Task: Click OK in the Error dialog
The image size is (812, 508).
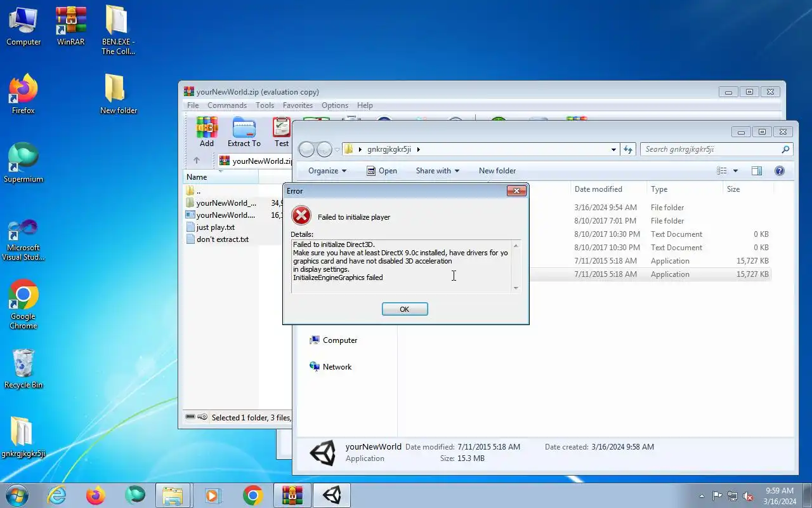Action: pyautogui.click(x=405, y=309)
